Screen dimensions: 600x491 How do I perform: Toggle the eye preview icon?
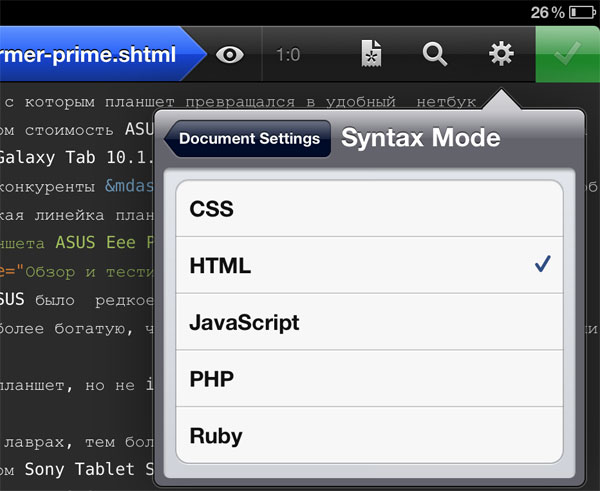pyautogui.click(x=231, y=54)
